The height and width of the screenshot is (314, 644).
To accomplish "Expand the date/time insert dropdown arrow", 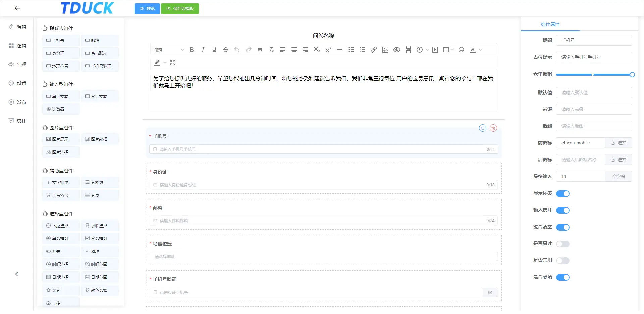I will 427,50.
